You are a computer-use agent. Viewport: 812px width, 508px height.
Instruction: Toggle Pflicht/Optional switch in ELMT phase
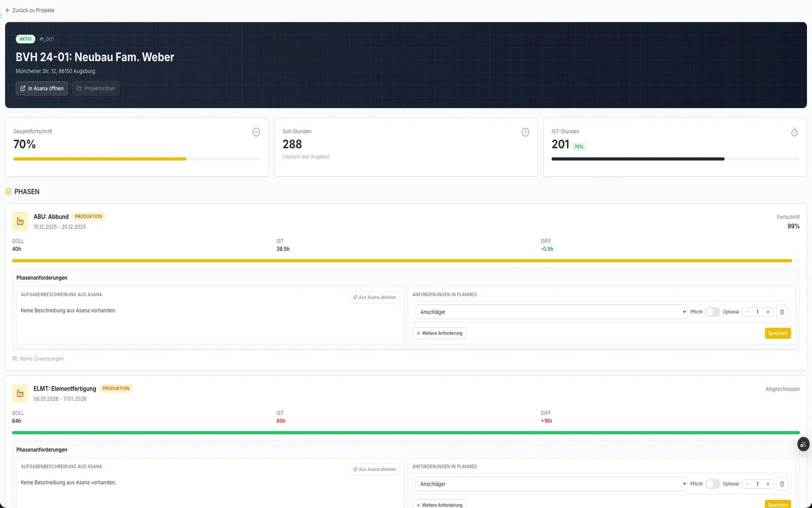(x=713, y=484)
